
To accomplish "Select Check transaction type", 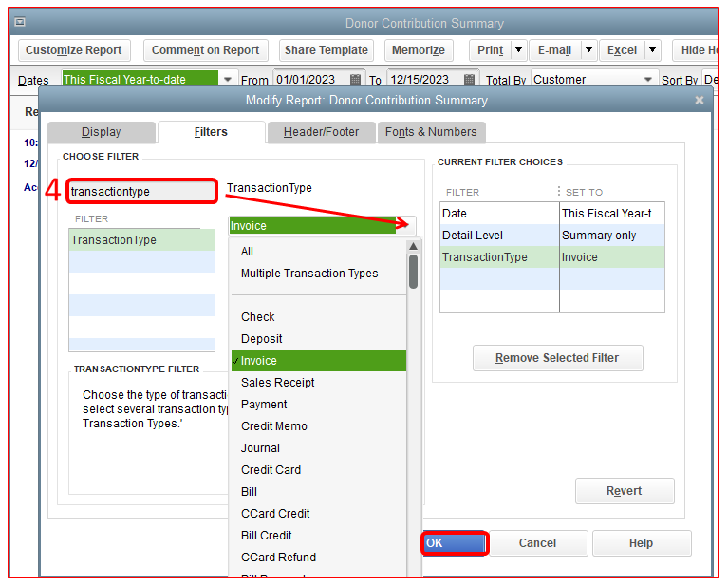I will click(319, 317).
